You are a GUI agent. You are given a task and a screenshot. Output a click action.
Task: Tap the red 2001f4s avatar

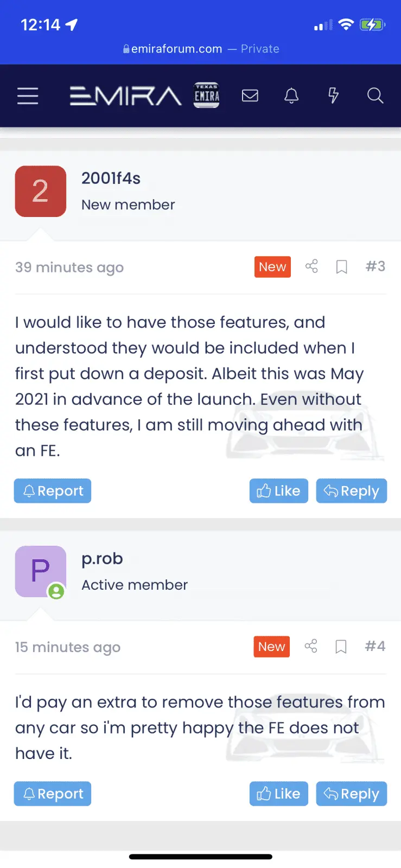tap(41, 192)
